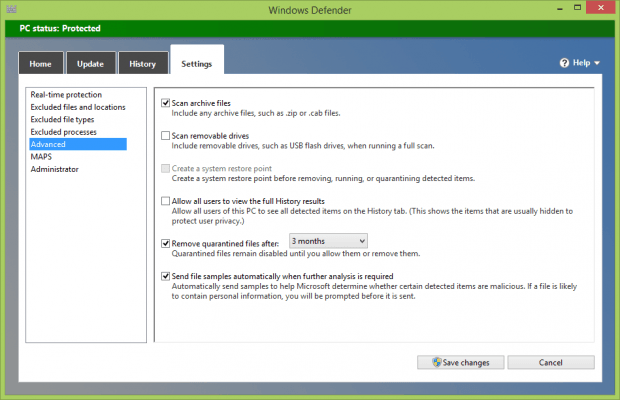Select Advanced in settings list
The width and height of the screenshot is (620, 400).
[78, 144]
